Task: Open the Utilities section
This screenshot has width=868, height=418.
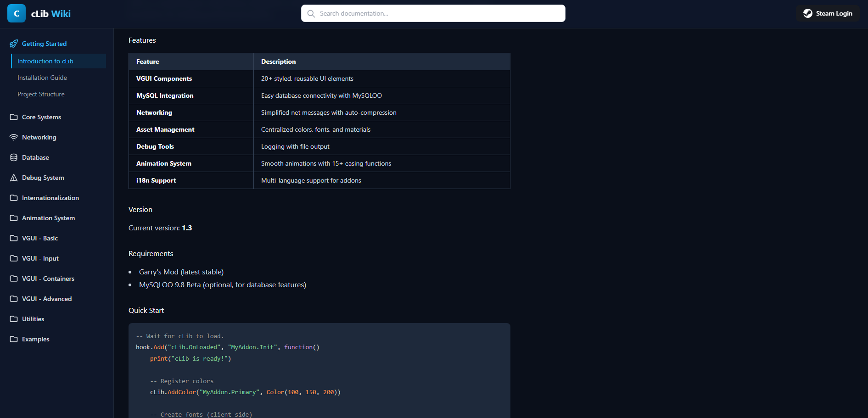Action: pos(56,319)
